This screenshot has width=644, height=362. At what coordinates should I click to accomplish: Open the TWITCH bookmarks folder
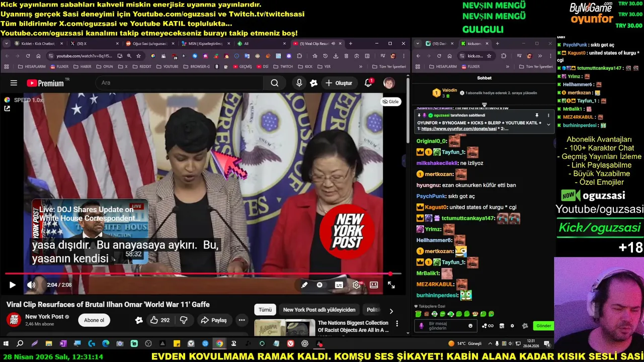click(x=283, y=66)
